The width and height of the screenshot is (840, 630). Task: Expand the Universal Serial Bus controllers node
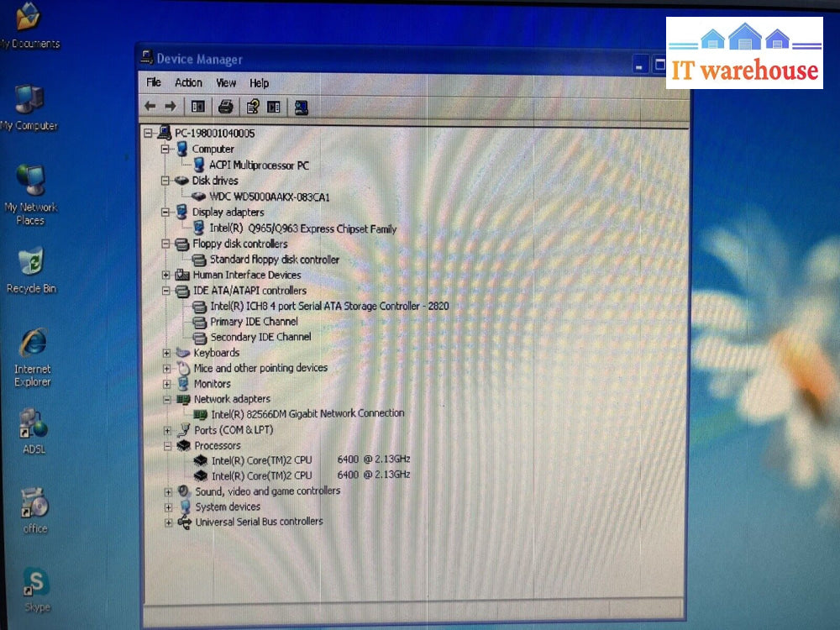[x=169, y=522]
